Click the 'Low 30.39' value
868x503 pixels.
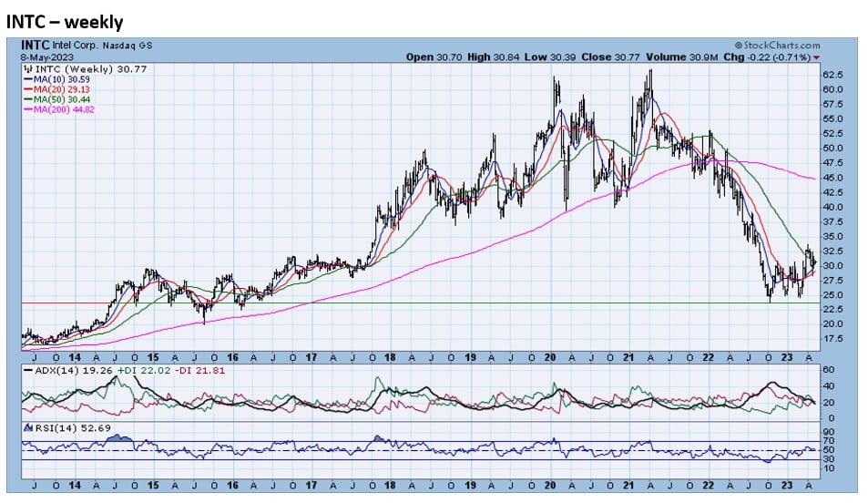[x=550, y=57]
